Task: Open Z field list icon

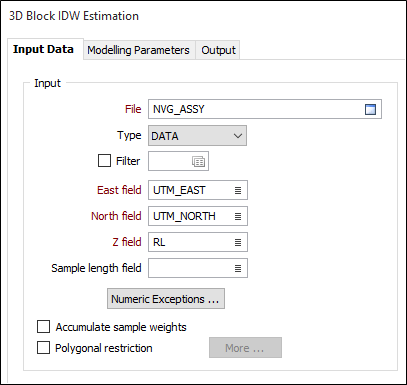Action: point(238,242)
